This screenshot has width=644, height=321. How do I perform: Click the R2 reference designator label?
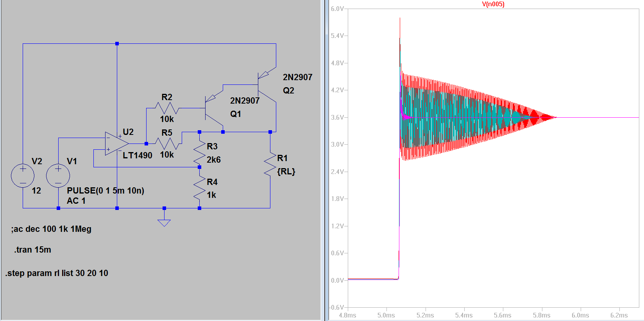pos(167,97)
